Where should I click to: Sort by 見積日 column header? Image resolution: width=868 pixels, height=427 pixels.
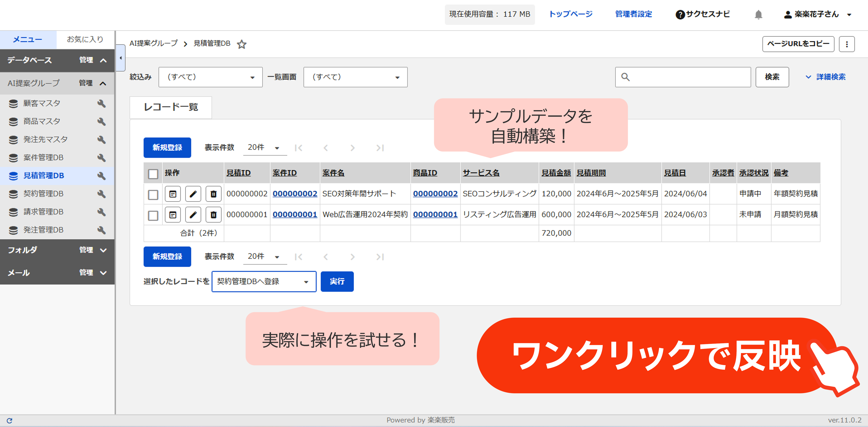(x=675, y=173)
